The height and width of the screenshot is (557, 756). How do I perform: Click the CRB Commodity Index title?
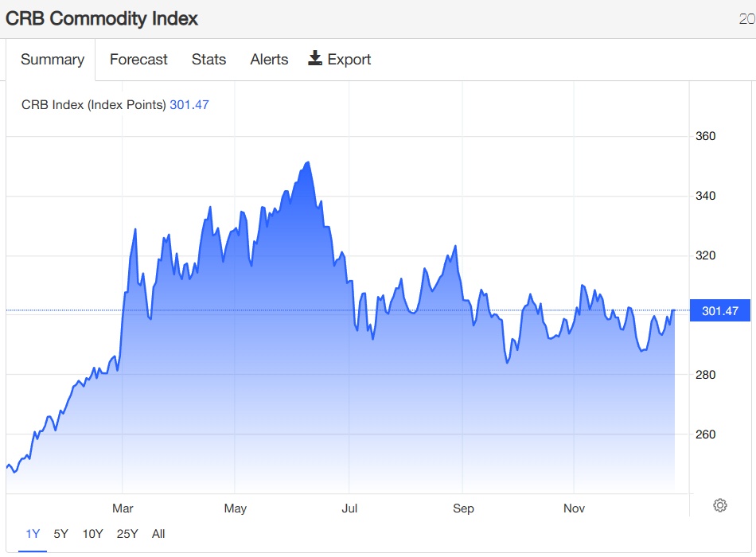pyautogui.click(x=102, y=18)
